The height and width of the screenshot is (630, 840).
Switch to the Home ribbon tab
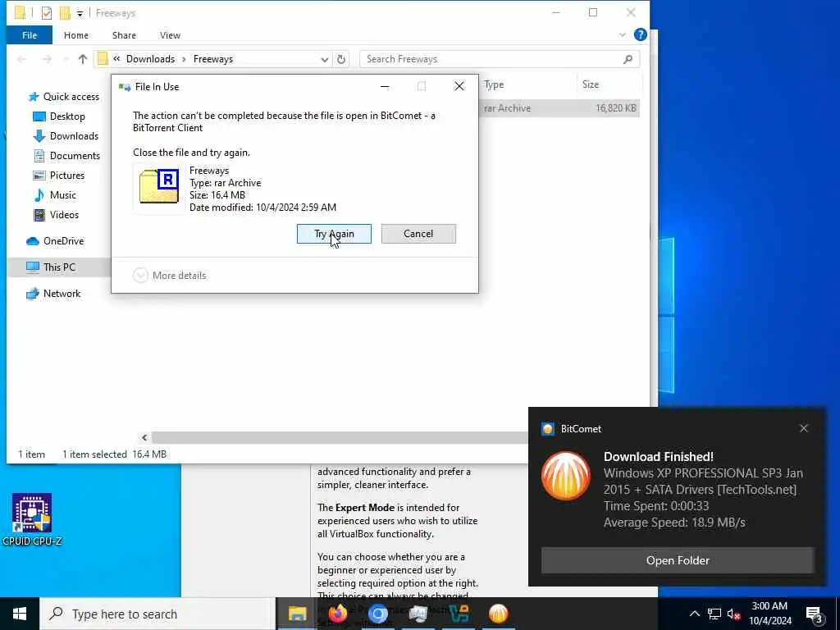[x=76, y=35]
